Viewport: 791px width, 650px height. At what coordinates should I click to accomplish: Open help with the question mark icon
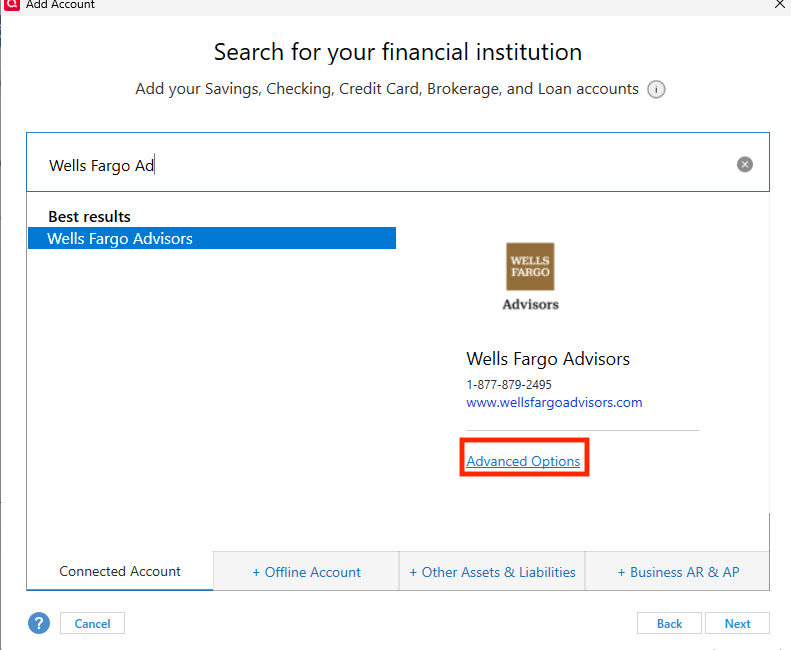[39, 623]
